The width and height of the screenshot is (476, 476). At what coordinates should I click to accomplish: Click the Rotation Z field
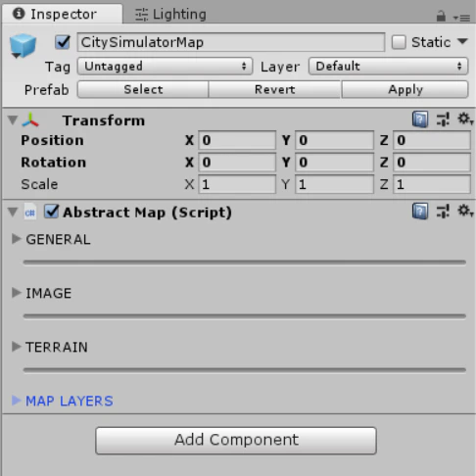pos(432,163)
